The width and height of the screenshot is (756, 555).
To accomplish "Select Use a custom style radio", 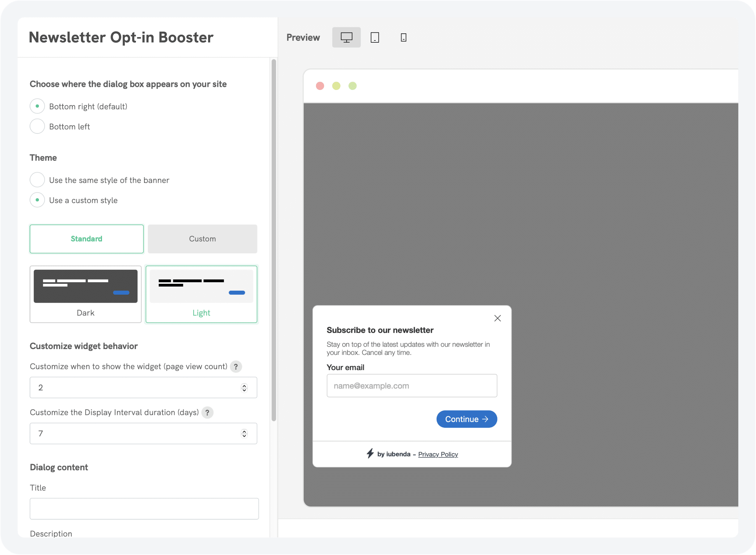I will pos(37,200).
